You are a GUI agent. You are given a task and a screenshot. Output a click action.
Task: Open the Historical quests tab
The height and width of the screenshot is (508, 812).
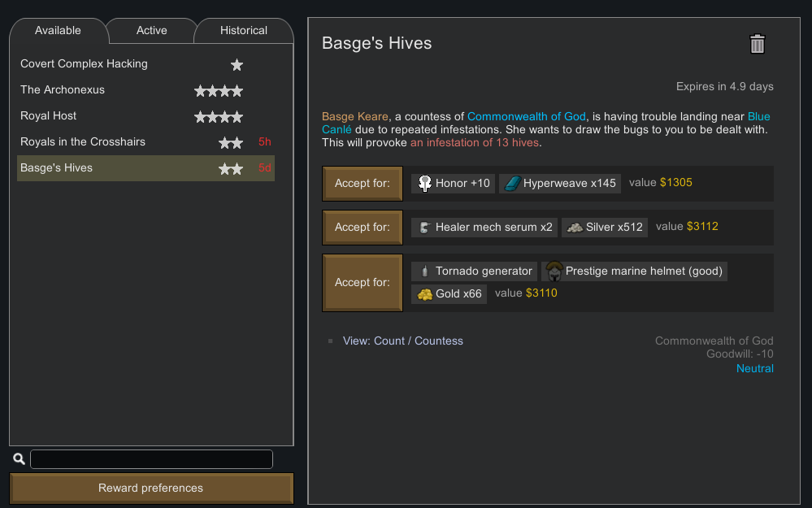(243, 31)
